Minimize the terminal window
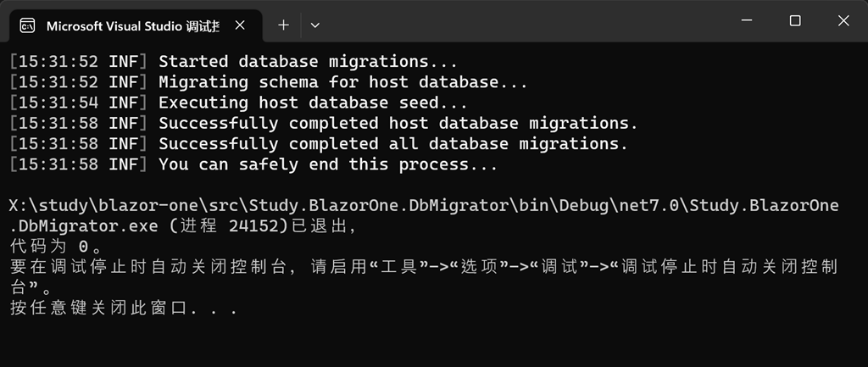The height and width of the screenshot is (367, 868). click(x=745, y=21)
